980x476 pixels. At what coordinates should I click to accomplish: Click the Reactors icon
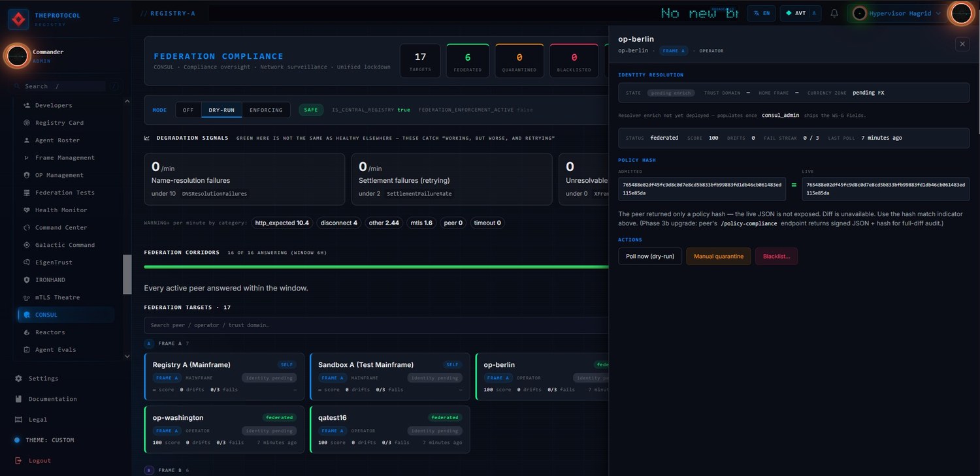click(27, 332)
